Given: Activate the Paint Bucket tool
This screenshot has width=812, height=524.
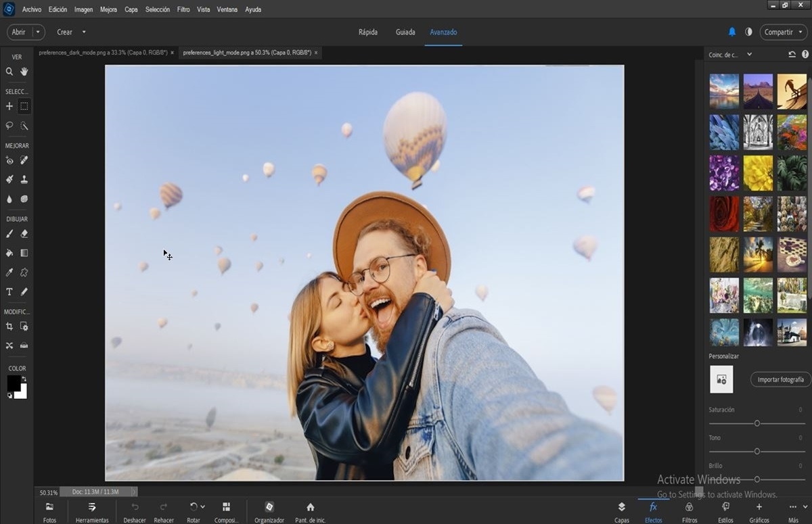Looking at the screenshot, I should click(9, 253).
